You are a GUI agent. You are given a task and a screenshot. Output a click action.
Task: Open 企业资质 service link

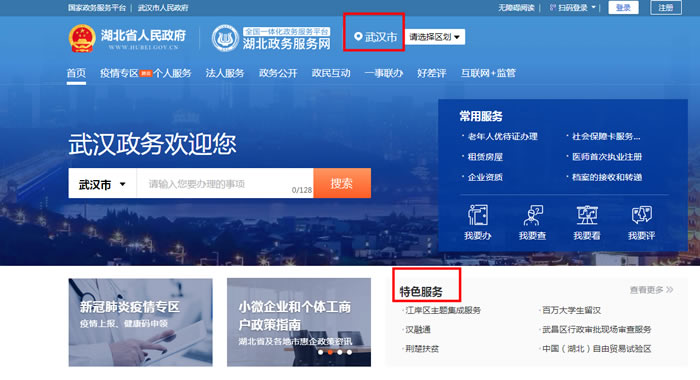click(x=485, y=177)
